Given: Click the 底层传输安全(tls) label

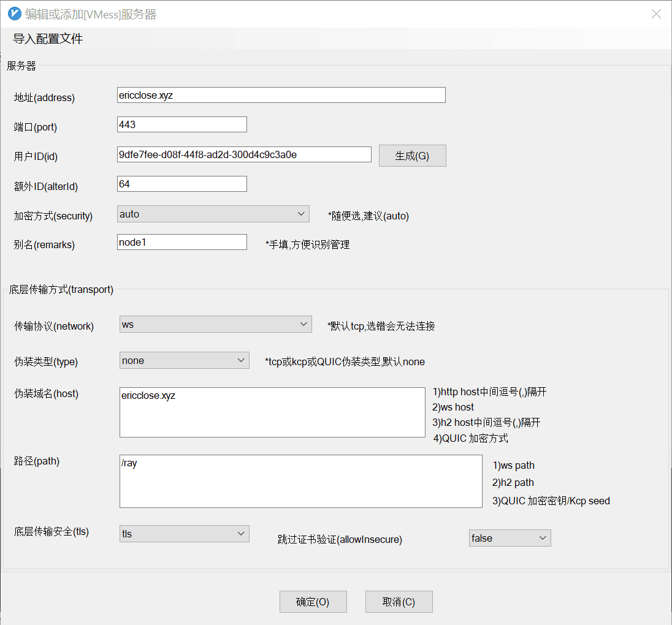Looking at the screenshot, I should coord(52,532).
